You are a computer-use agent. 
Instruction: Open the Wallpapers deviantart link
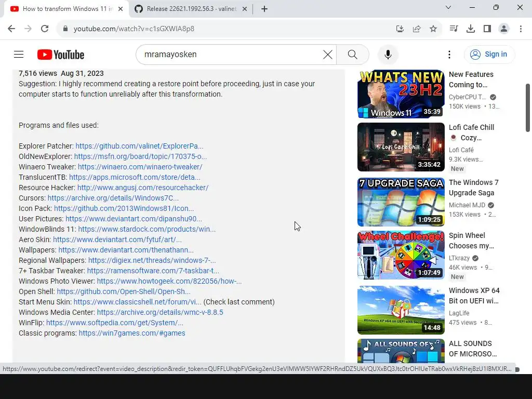click(126, 250)
